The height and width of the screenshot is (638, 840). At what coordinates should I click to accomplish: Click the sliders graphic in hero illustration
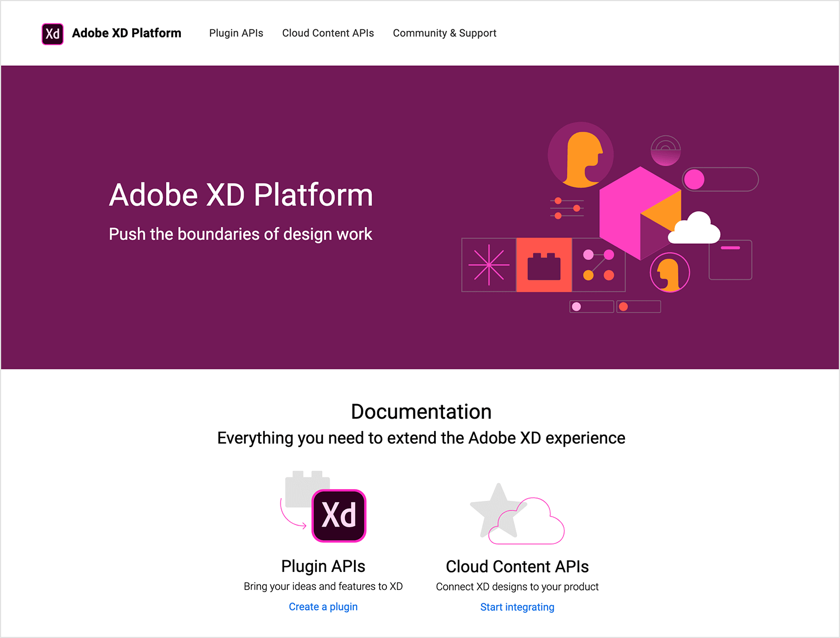tap(567, 208)
